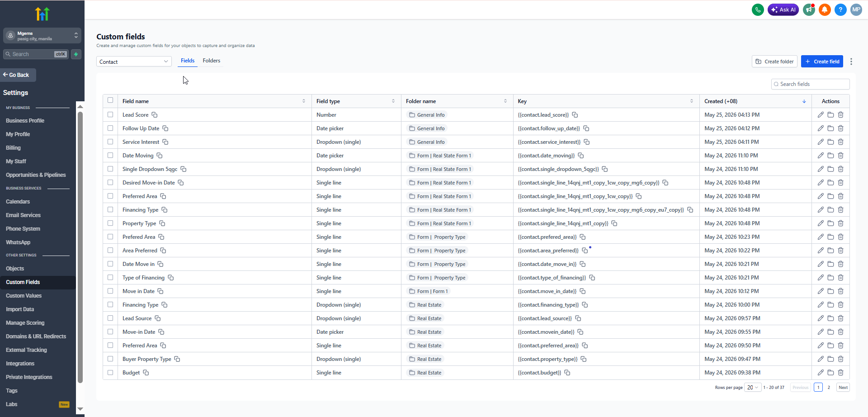Move the Lead Source field to a folder
The height and width of the screenshot is (417, 868).
[830, 318]
